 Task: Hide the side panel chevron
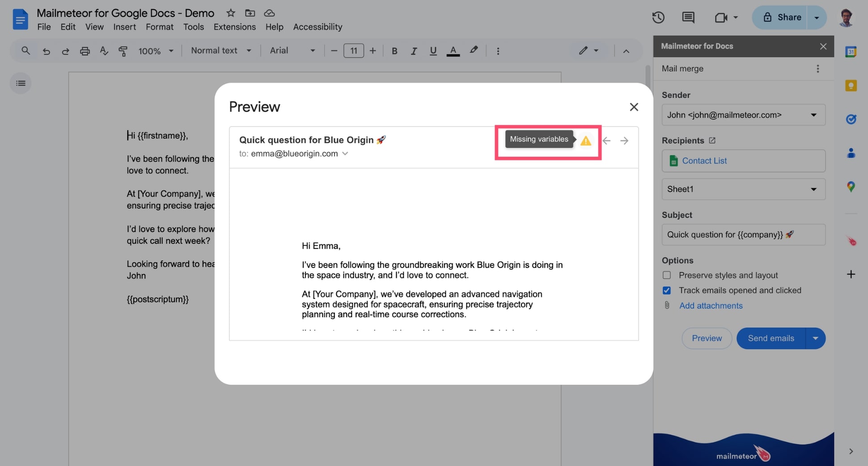coord(851,451)
